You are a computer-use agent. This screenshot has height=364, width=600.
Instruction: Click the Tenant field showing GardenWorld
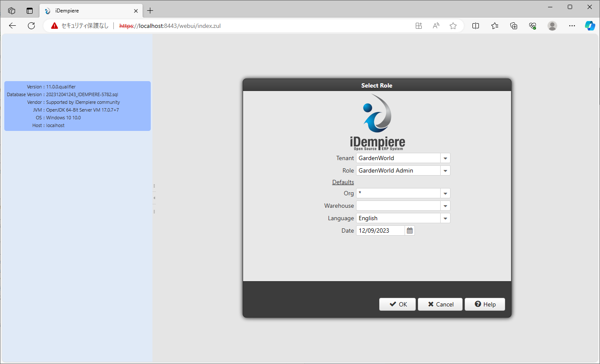point(399,158)
